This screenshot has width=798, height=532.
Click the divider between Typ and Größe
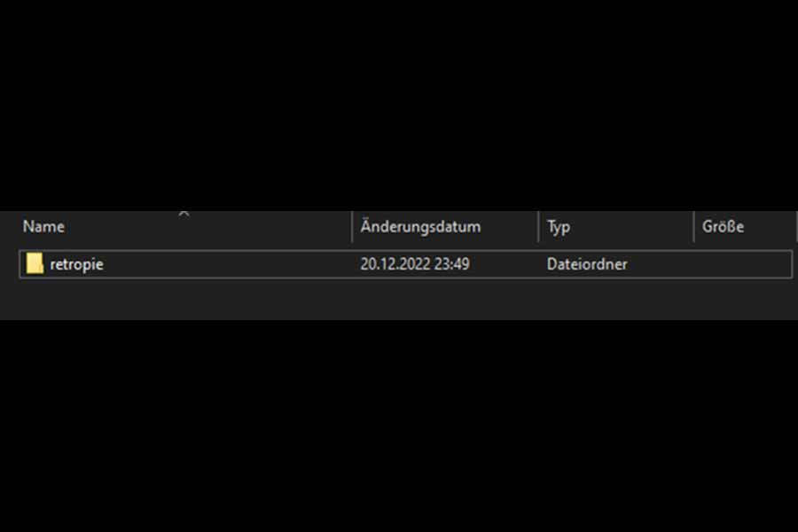693,227
